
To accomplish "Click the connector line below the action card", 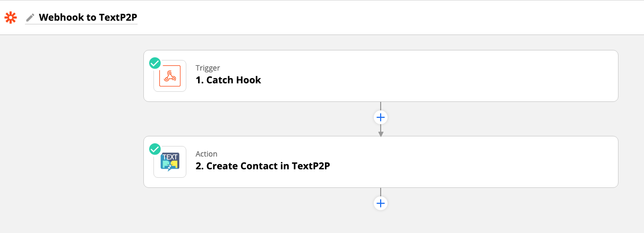I will (381, 192).
